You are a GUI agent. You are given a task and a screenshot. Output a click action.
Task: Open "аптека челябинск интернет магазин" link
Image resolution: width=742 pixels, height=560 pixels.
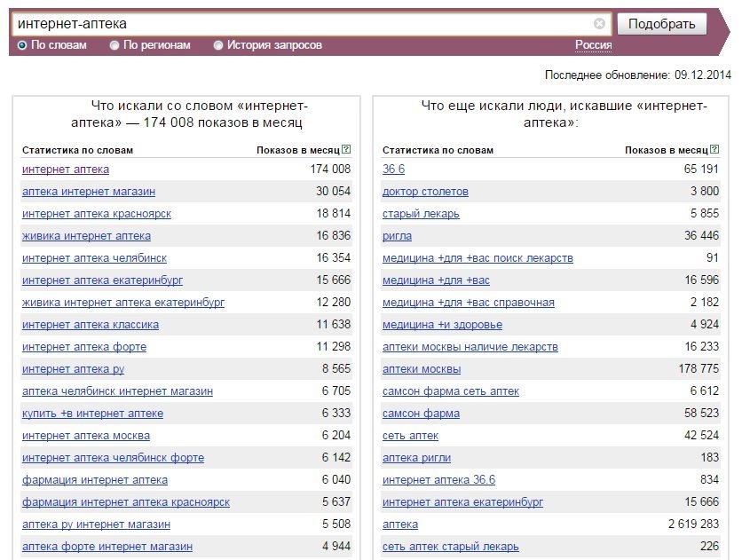[117, 391]
